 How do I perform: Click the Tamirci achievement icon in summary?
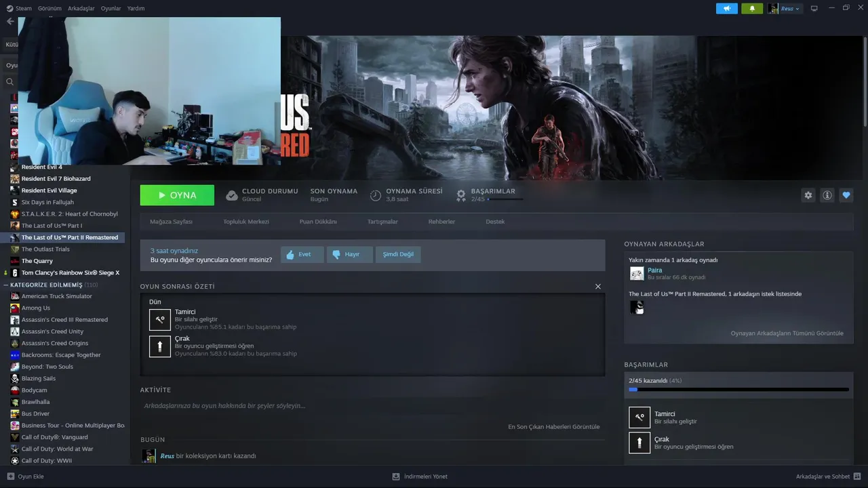coord(160,319)
